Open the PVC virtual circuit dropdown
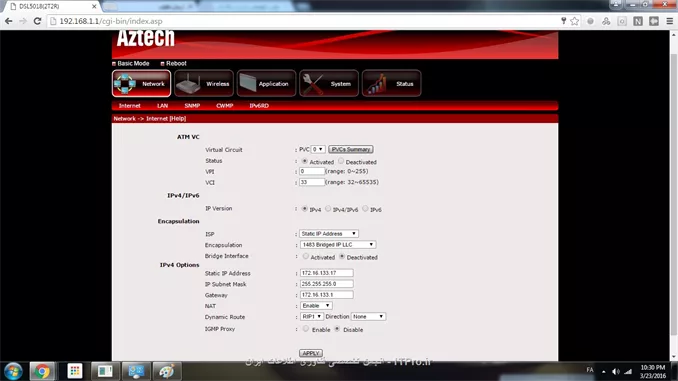 click(318, 149)
